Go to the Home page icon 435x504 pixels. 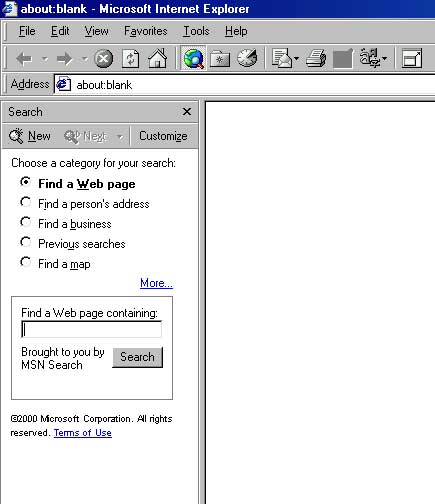coord(157,59)
